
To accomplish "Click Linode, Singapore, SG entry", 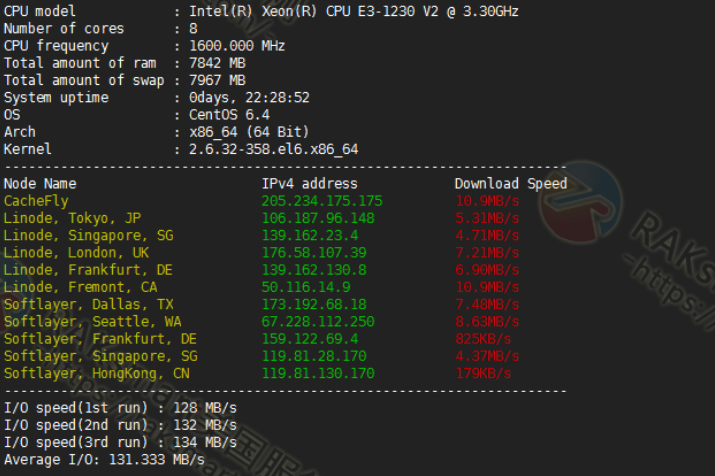I will pos(88,236).
